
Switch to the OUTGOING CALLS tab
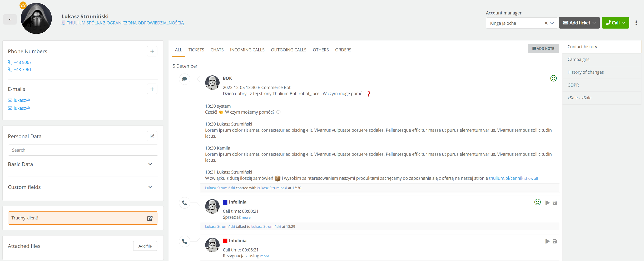pyautogui.click(x=289, y=50)
